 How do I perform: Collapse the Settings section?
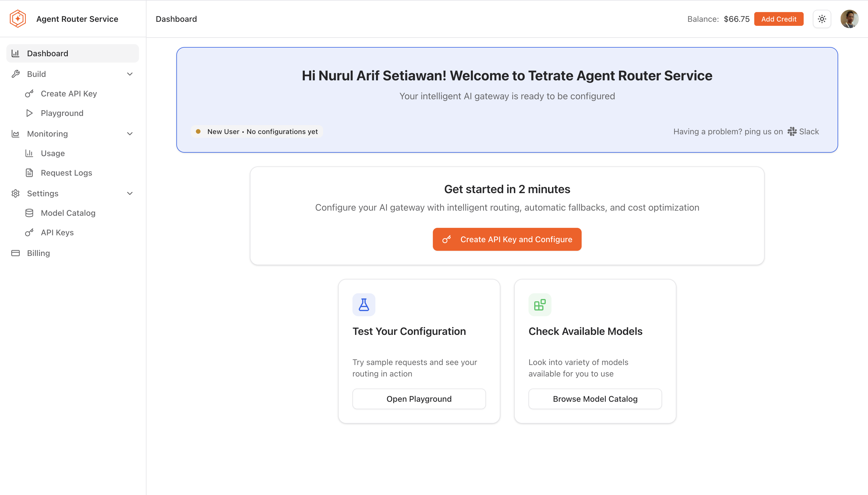coord(130,193)
